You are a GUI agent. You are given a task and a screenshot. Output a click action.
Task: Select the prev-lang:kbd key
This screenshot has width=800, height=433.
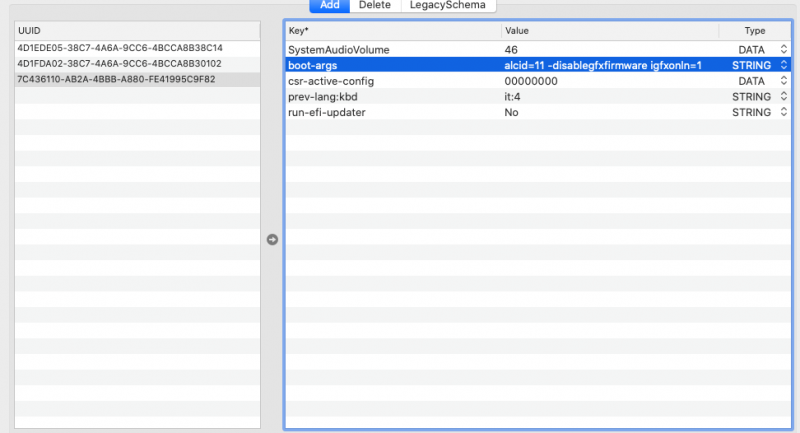323,97
